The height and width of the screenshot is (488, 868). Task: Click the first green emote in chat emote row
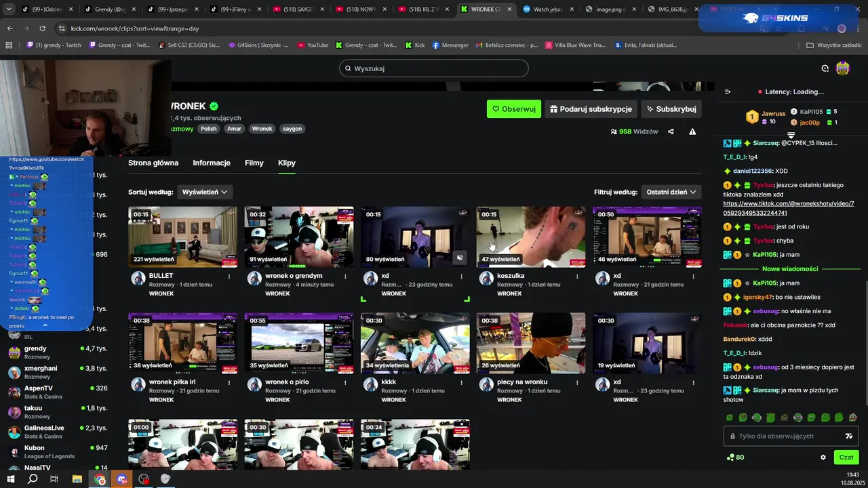pos(730,418)
